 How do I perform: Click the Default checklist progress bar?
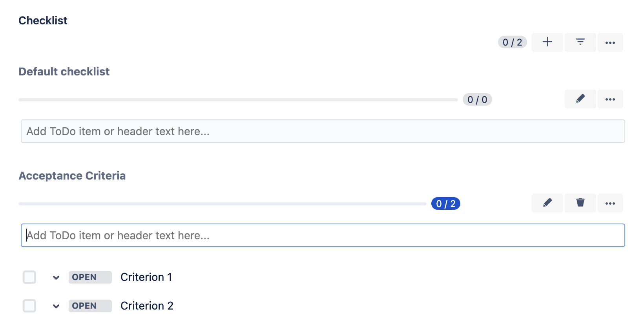pyautogui.click(x=239, y=99)
